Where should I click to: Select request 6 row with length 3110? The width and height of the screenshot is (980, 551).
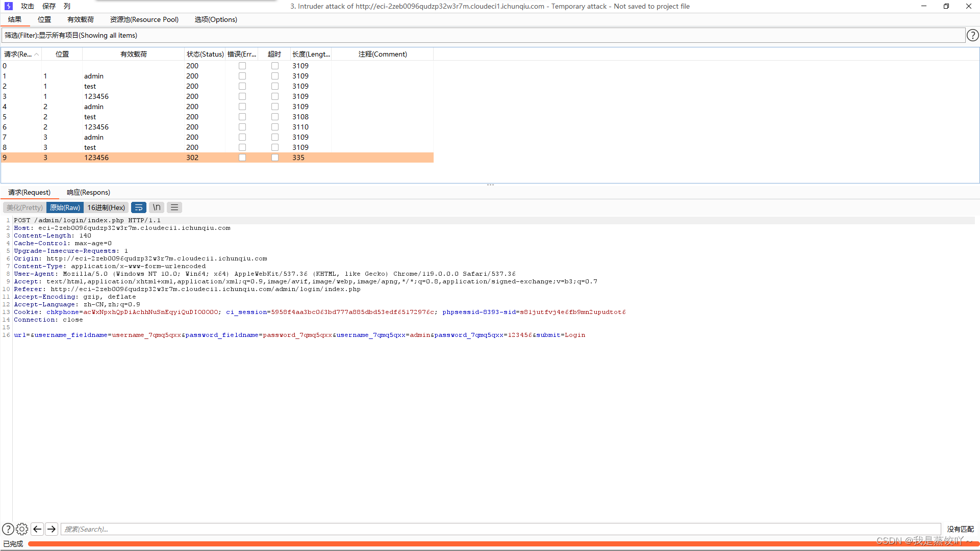217,127
